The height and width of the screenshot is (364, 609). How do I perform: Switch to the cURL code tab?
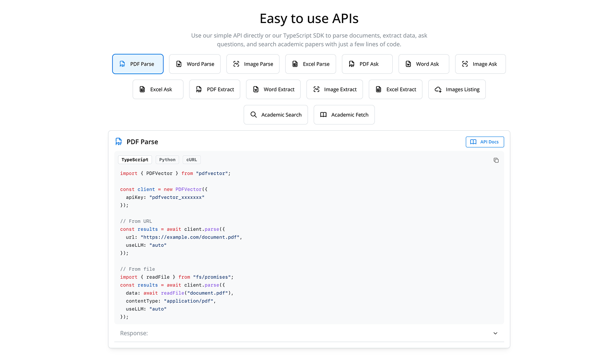192,160
